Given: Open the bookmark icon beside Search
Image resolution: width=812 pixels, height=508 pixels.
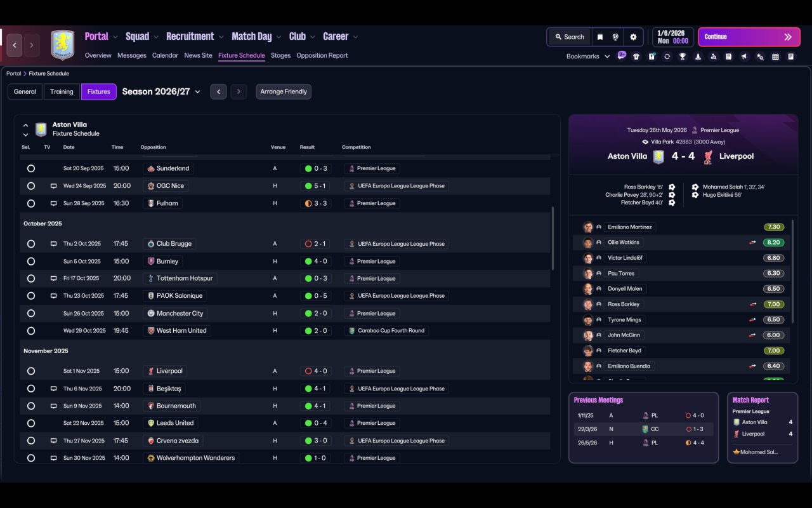Looking at the screenshot, I should coord(599,37).
